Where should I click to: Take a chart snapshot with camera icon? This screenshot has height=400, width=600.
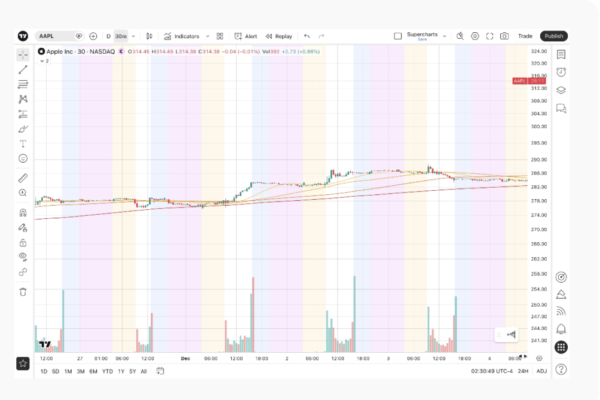pyautogui.click(x=504, y=36)
